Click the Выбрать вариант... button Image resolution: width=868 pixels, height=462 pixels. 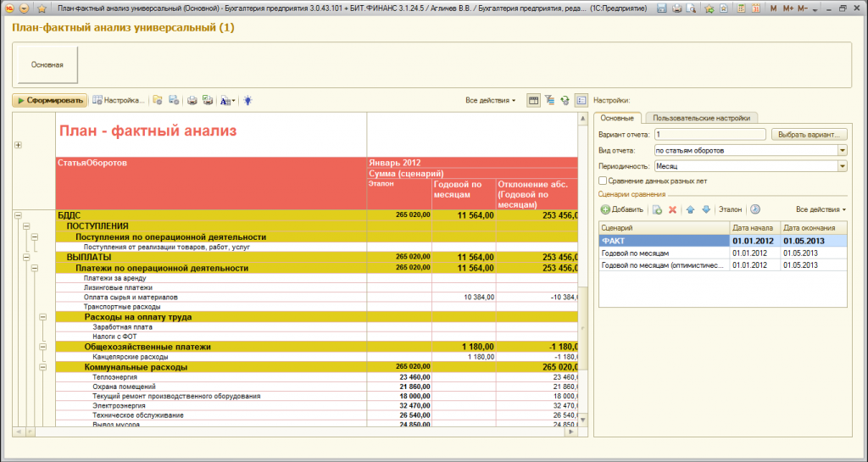coord(809,135)
